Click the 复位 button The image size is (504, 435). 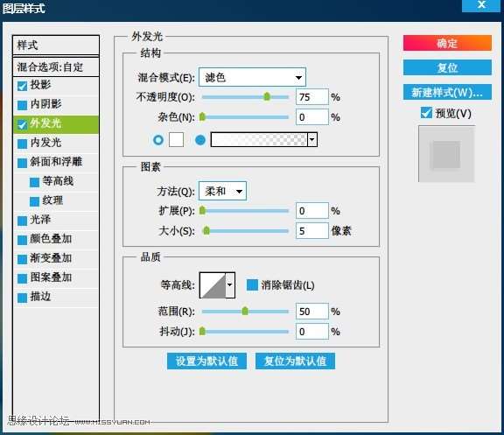[x=447, y=67]
